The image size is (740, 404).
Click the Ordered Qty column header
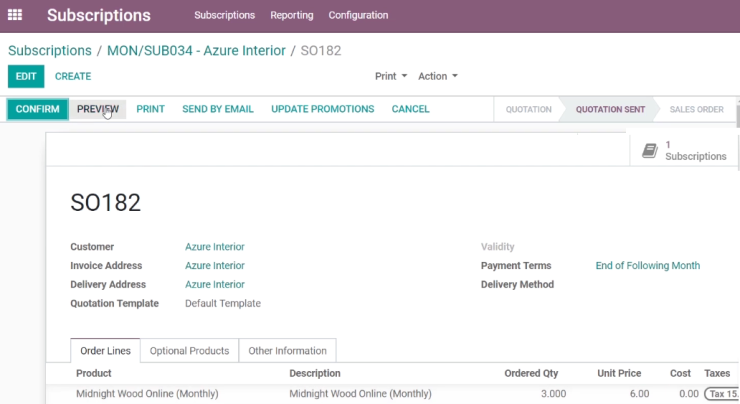click(x=531, y=373)
